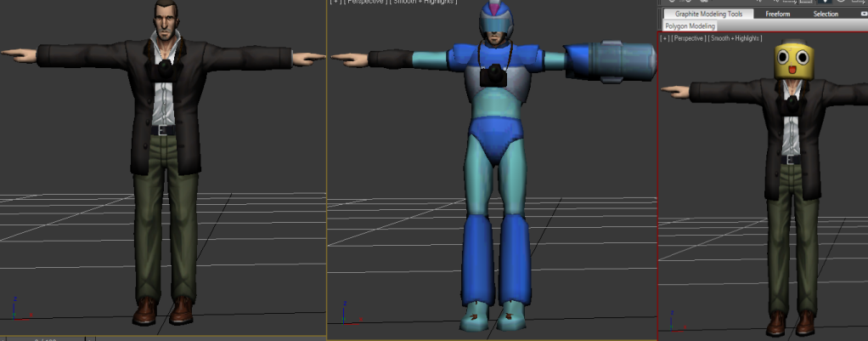Open the Graphite Modeling Tools tab
The width and height of the screenshot is (868, 341).
pyautogui.click(x=708, y=14)
